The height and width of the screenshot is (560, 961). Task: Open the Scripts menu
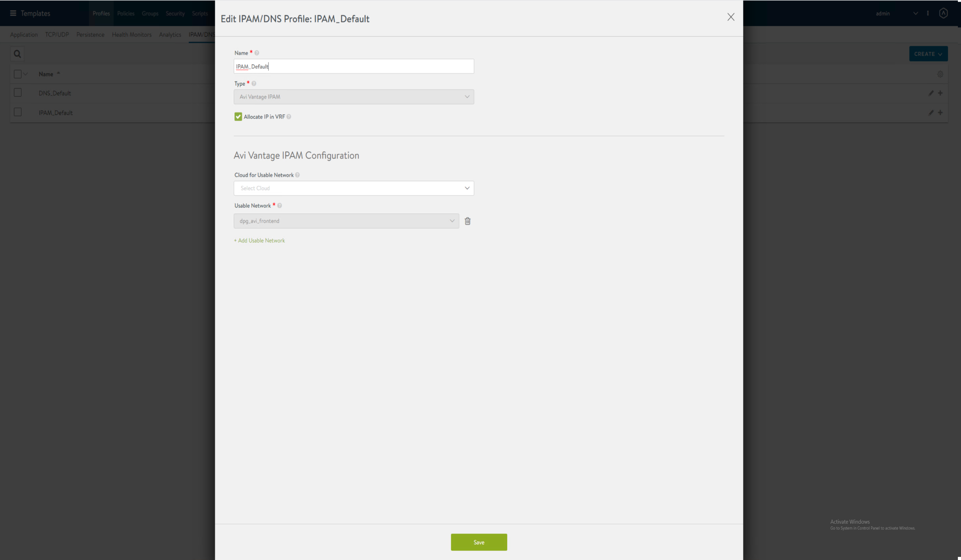200,13
